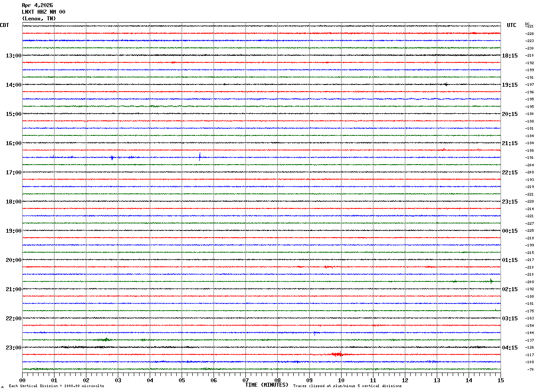Click the "Each Vertical Division = 1000.00 microvolts" note

click(56, 386)
